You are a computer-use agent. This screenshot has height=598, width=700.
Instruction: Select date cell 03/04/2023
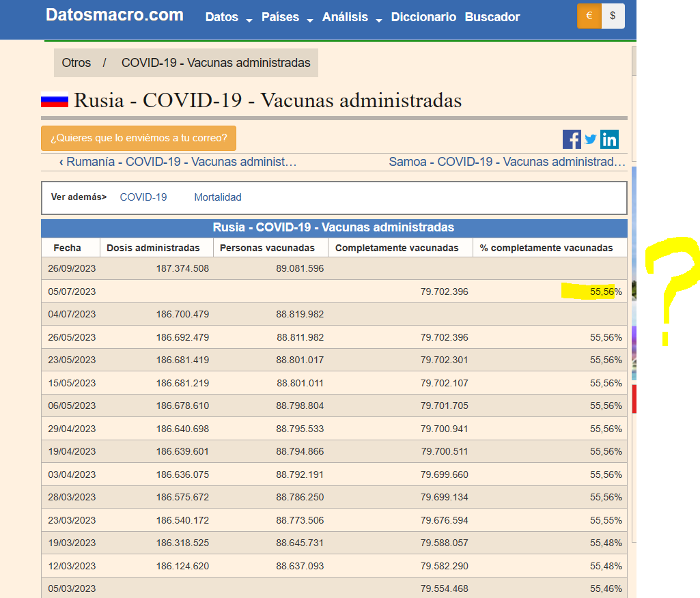pos(72,474)
